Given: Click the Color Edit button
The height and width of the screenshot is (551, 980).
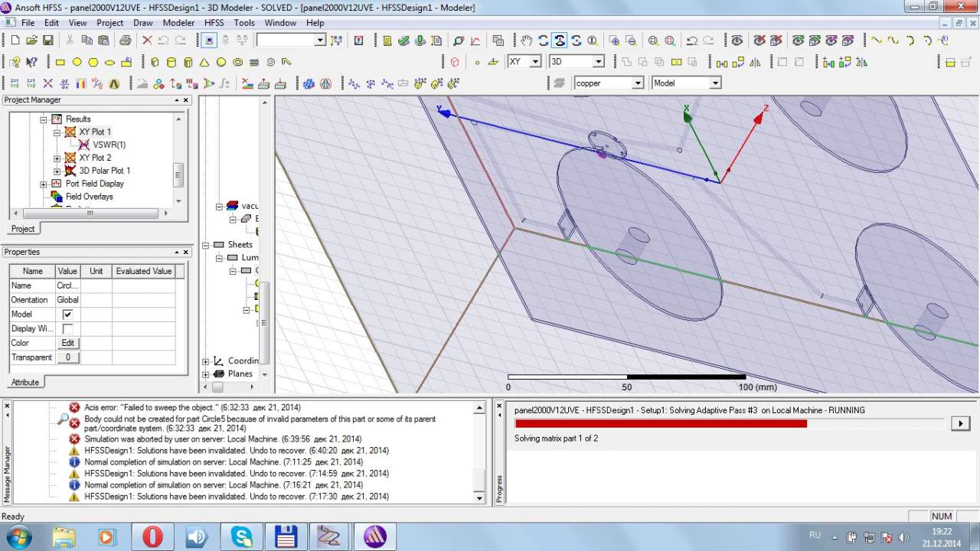Looking at the screenshot, I should pyautogui.click(x=67, y=343).
